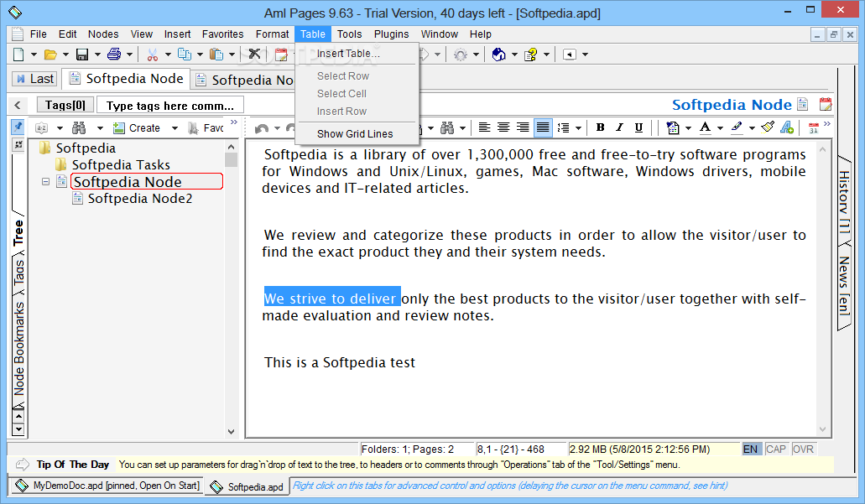Click the binoculars find icon in editor toolbar
Viewport: 865px width, 504px height.
[x=447, y=128]
